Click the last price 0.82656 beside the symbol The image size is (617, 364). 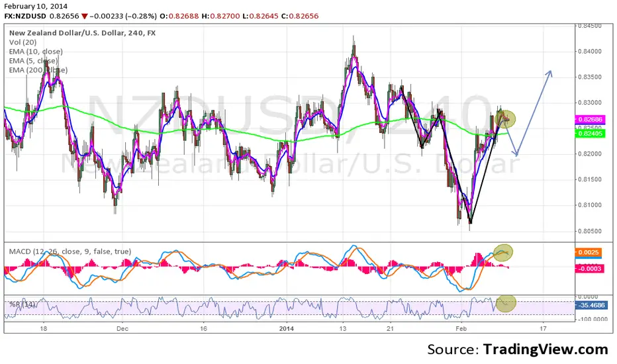(64, 16)
